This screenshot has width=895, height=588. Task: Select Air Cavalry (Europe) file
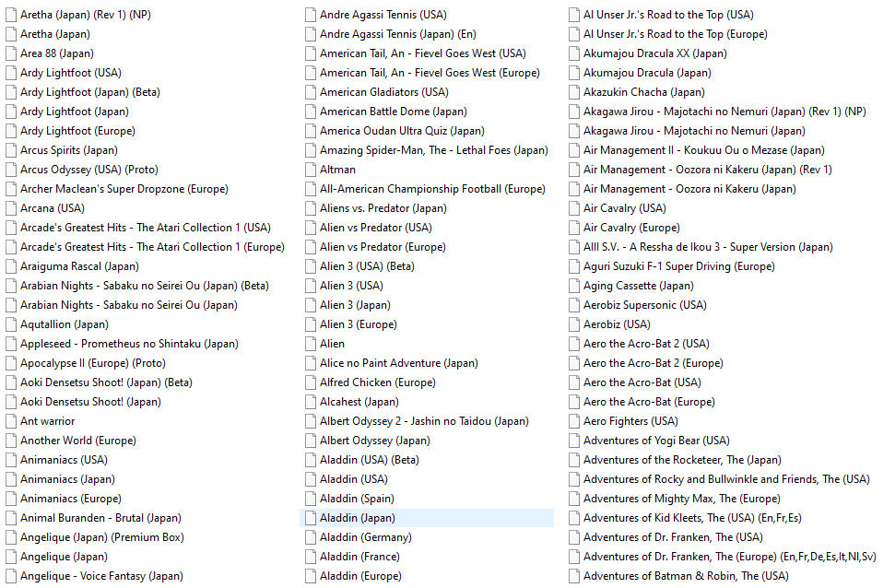coord(631,228)
